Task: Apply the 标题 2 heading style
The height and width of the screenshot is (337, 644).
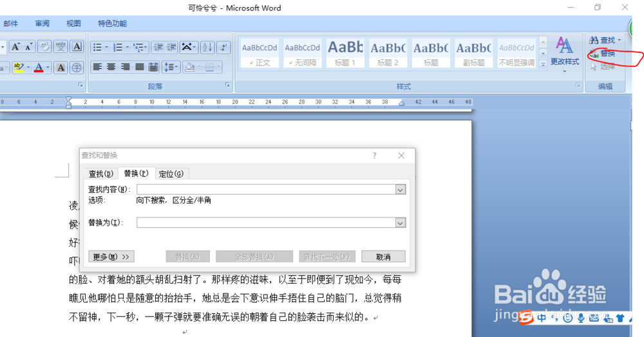Action: coord(388,53)
